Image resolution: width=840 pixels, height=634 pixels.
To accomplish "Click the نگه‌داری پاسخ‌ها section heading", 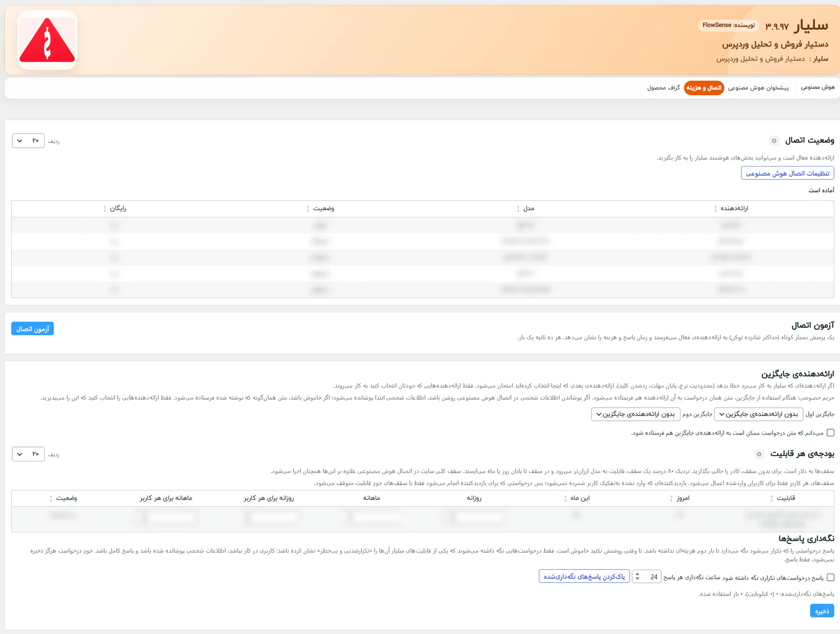I will pyautogui.click(x=806, y=539).
